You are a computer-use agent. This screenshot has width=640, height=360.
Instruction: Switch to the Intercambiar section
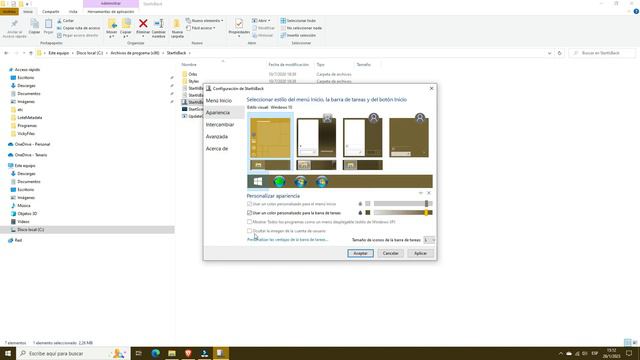pos(220,124)
